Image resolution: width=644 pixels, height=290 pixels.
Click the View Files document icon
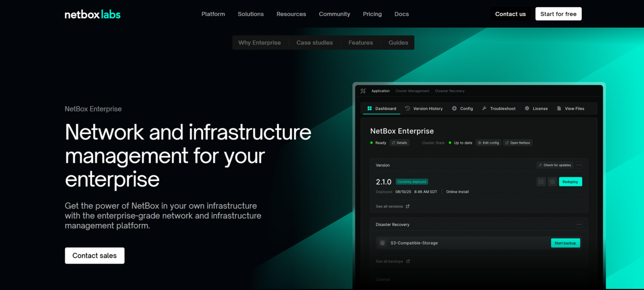point(559,108)
